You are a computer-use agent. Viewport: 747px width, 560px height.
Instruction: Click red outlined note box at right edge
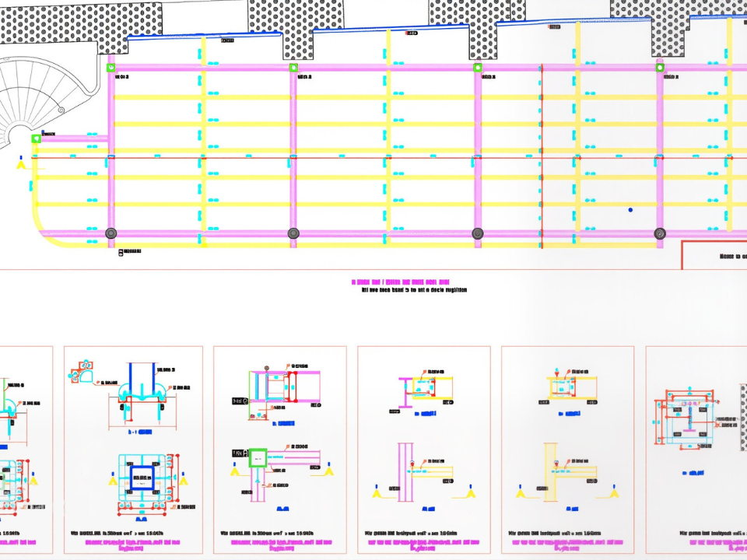click(x=714, y=255)
